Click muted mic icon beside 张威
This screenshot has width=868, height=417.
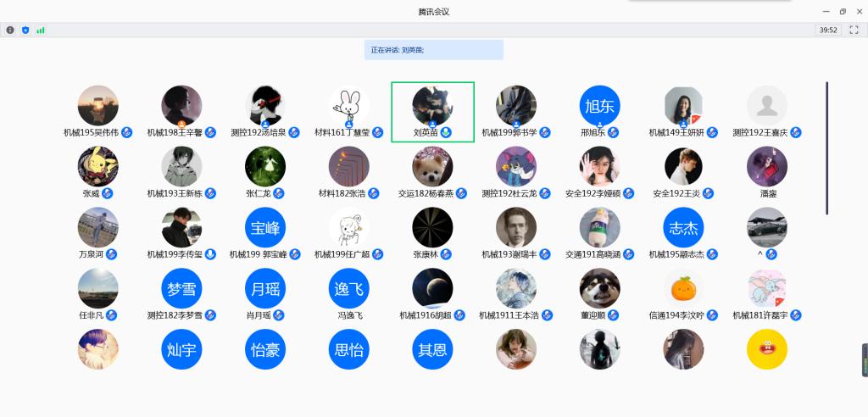point(108,193)
